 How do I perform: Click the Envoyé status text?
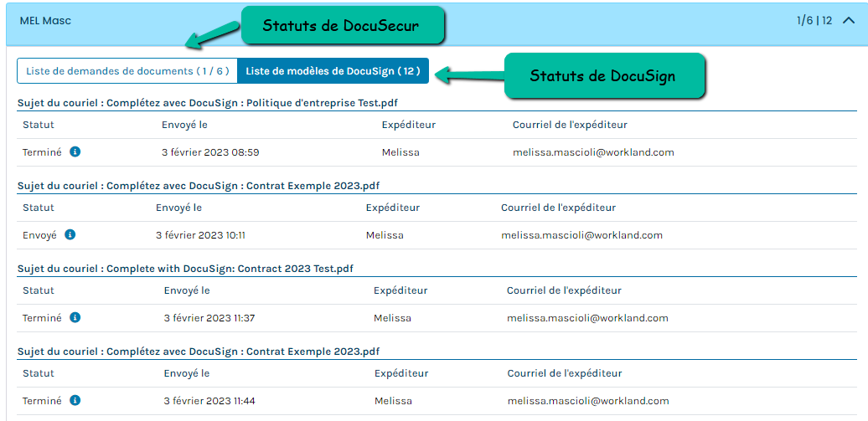tap(39, 235)
